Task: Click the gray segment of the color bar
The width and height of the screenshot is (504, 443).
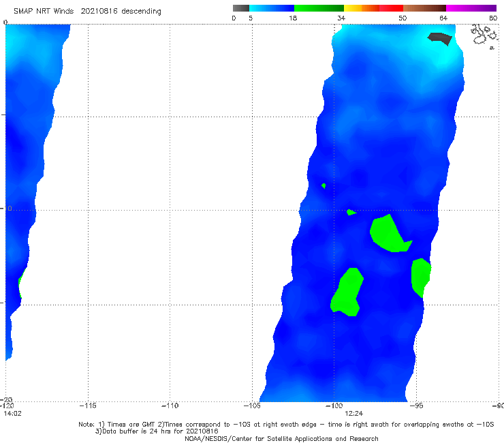Action: (x=240, y=8)
